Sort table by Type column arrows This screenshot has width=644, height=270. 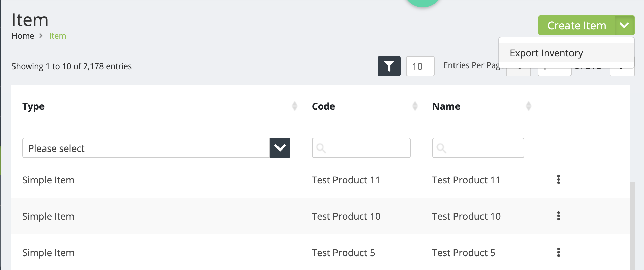[294, 106]
